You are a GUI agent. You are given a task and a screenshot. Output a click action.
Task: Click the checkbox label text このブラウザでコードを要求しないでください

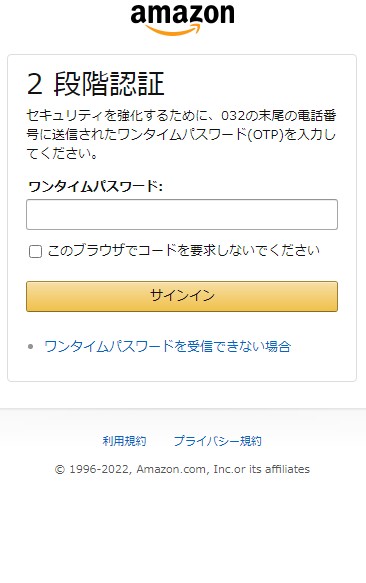[184, 251]
